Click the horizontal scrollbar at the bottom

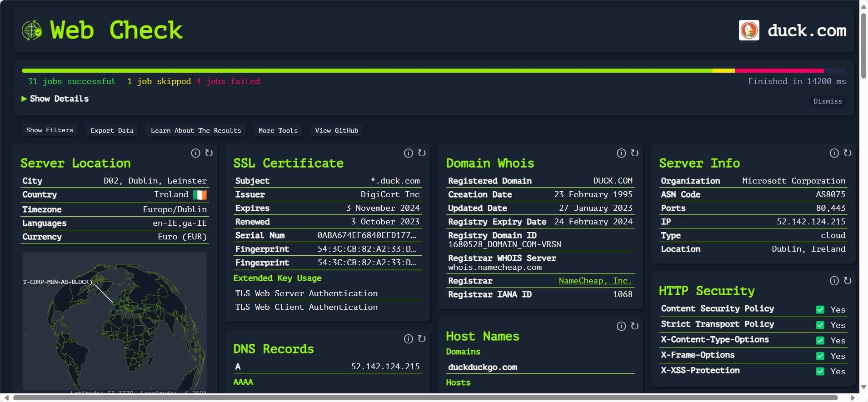click(425, 398)
